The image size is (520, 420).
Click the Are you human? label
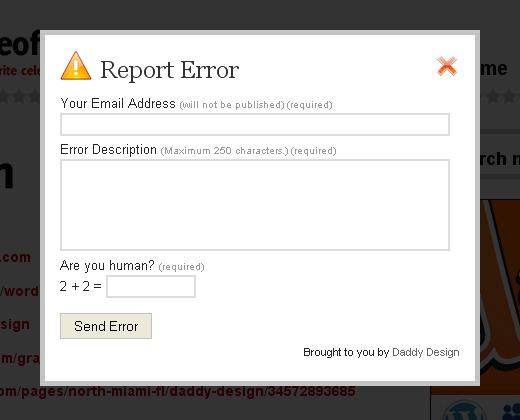click(107, 265)
